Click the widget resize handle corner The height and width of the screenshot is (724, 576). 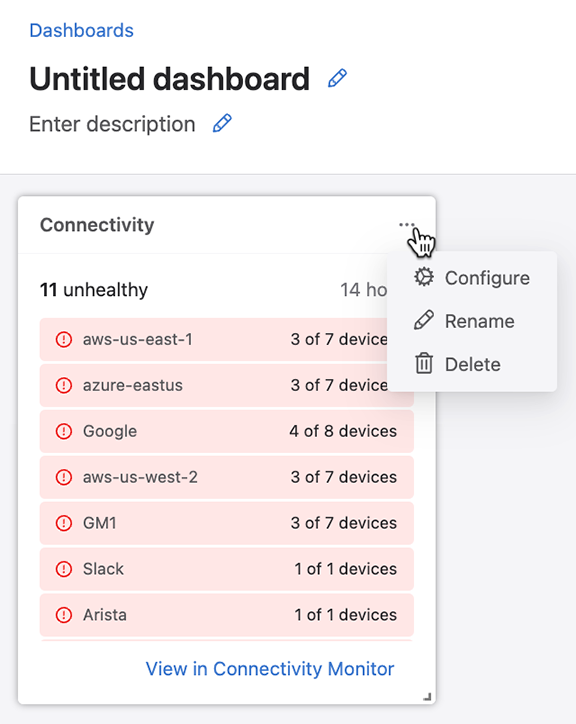(427, 697)
